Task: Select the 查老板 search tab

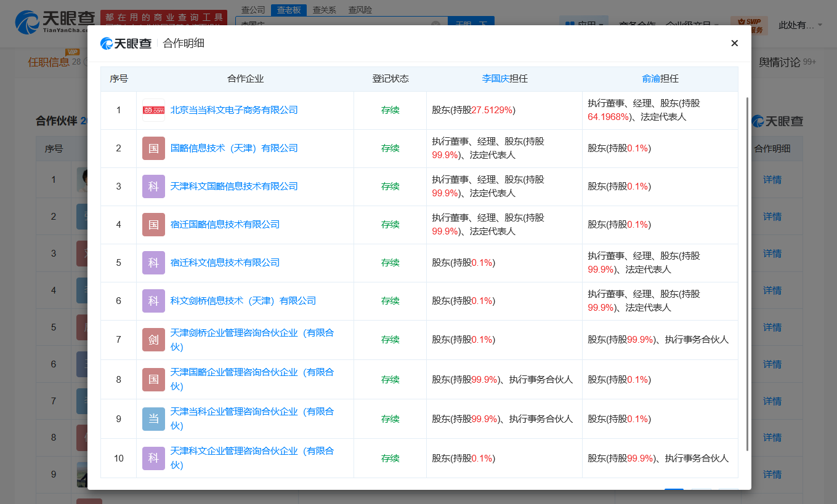Action: click(x=289, y=10)
